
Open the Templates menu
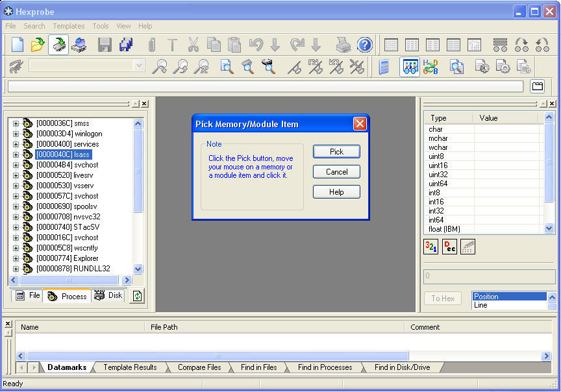69,26
